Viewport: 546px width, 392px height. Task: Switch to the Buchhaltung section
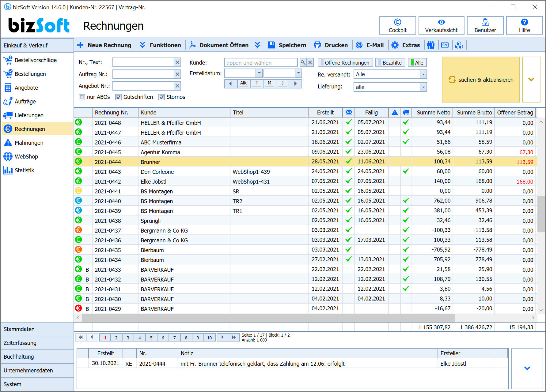(x=19, y=357)
